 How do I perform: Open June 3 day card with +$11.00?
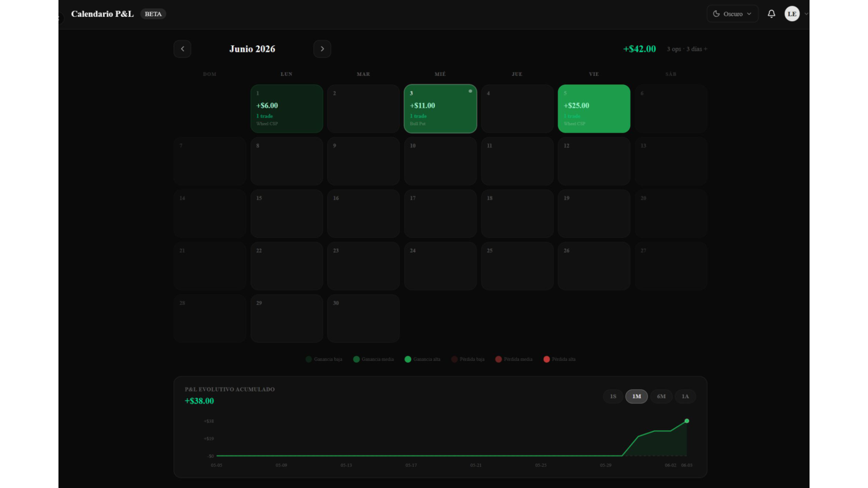point(441,108)
